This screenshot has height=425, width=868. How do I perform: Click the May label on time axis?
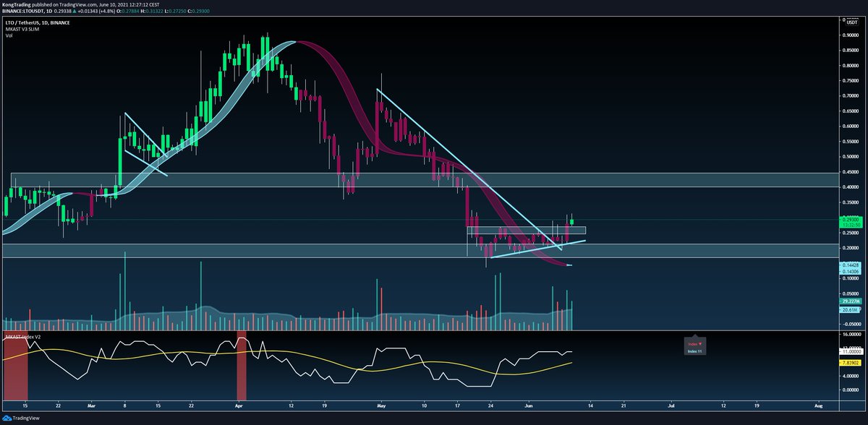click(x=382, y=407)
